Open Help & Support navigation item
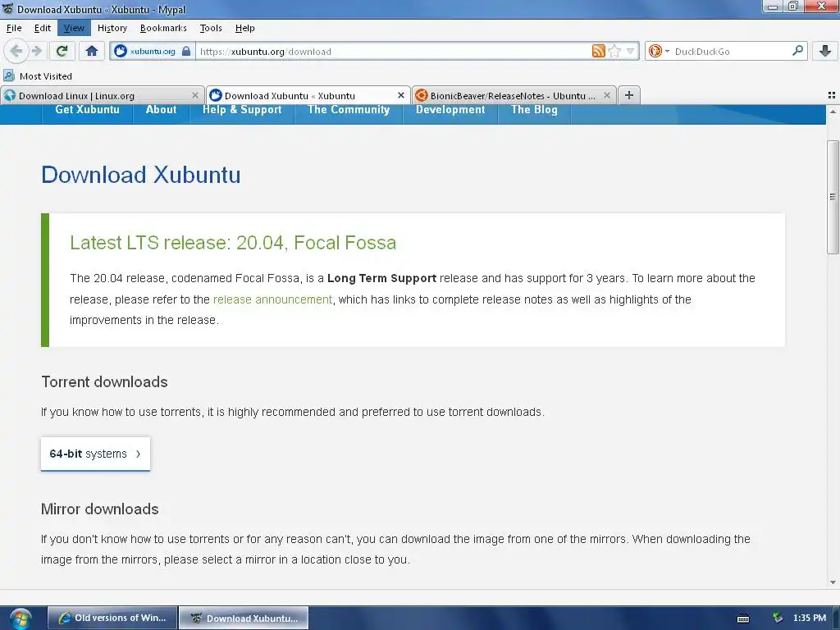Screen dimensions: 840x630 click(x=242, y=111)
